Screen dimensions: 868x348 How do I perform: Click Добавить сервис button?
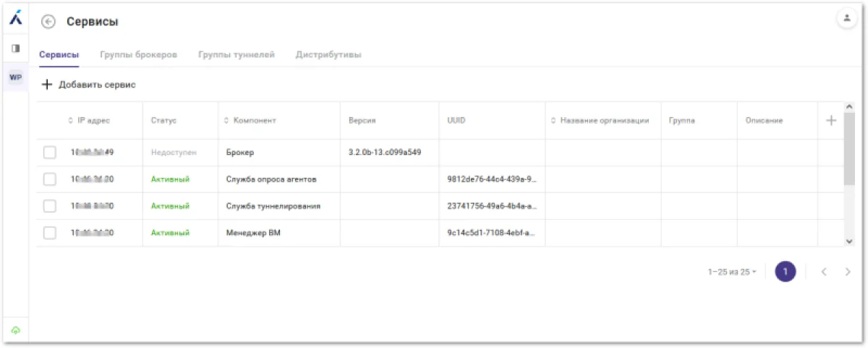click(x=88, y=85)
